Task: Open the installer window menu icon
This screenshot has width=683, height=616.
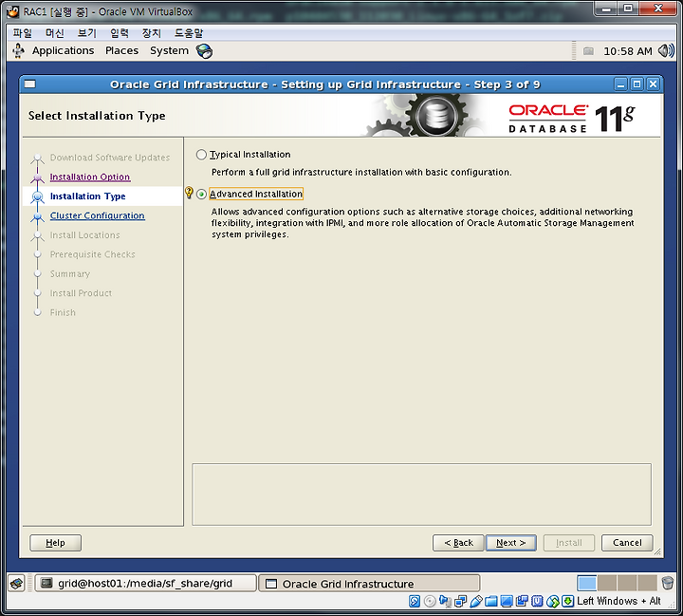Action: pos(29,84)
